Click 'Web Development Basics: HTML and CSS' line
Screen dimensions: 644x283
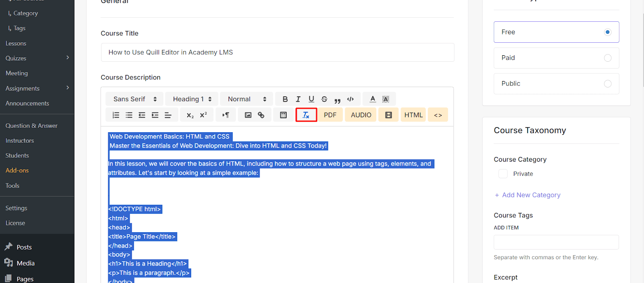pyautogui.click(x=169, y=137)
